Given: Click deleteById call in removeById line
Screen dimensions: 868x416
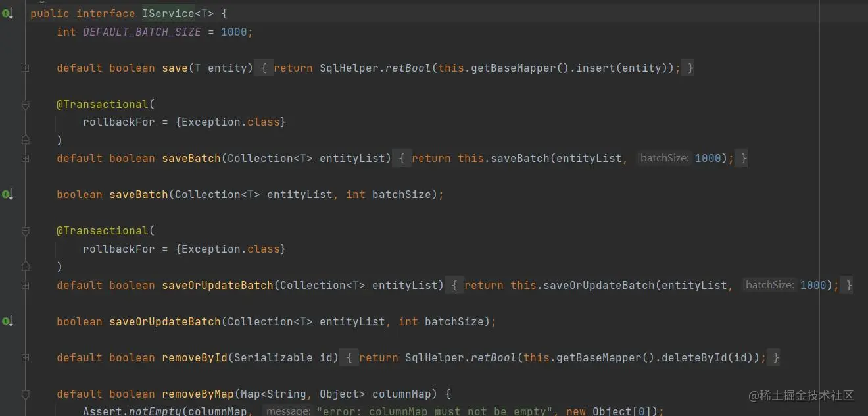Looking at the screenshot, I should coord(694,357).
